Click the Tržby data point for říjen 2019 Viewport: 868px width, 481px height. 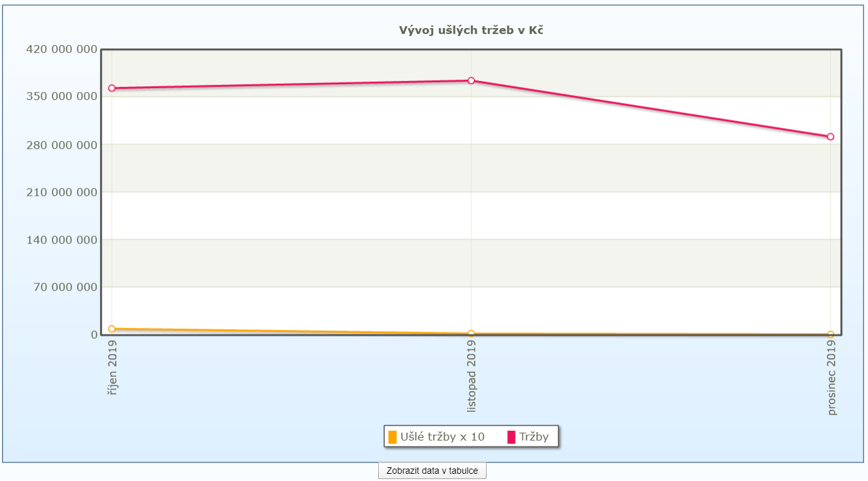pyautogui.click(x=112, y=88)
